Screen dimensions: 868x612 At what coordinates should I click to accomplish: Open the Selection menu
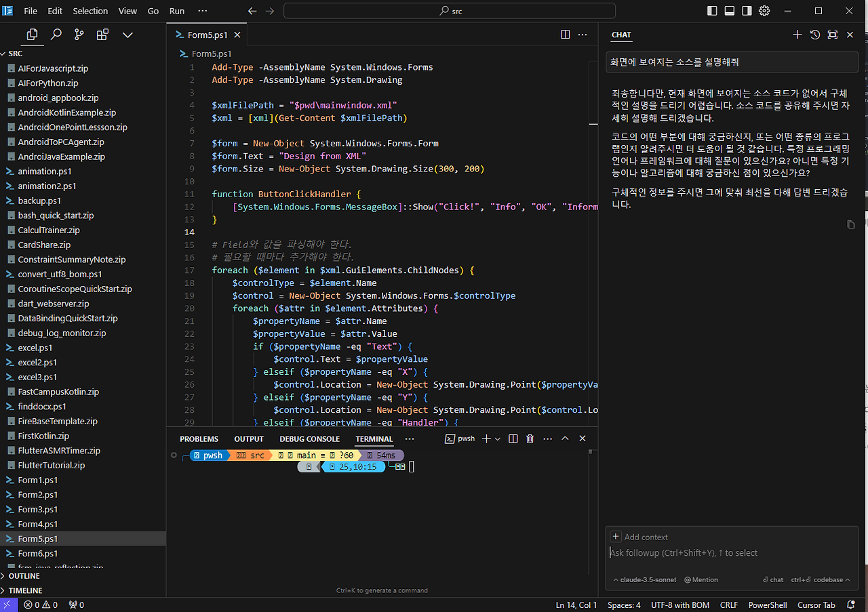[90, 11]
